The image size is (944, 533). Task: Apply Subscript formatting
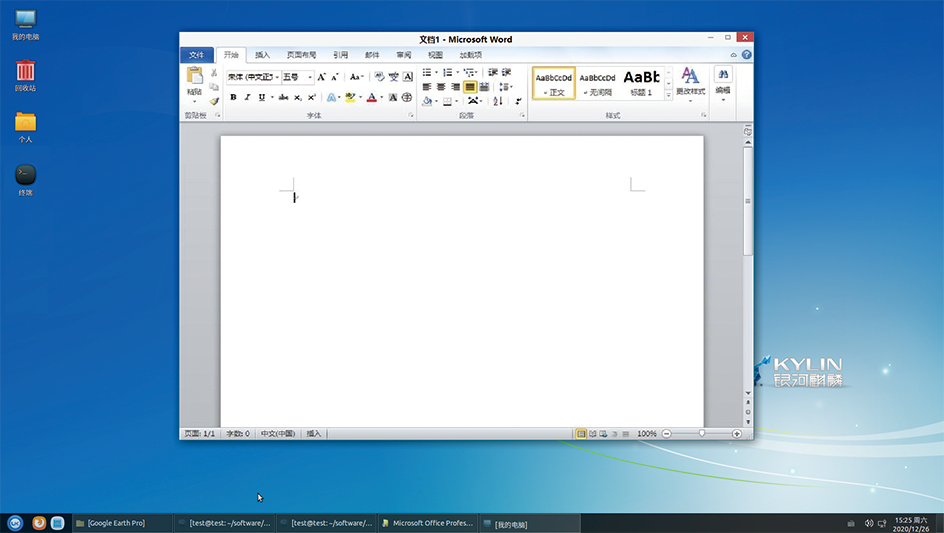click(297, 97)
